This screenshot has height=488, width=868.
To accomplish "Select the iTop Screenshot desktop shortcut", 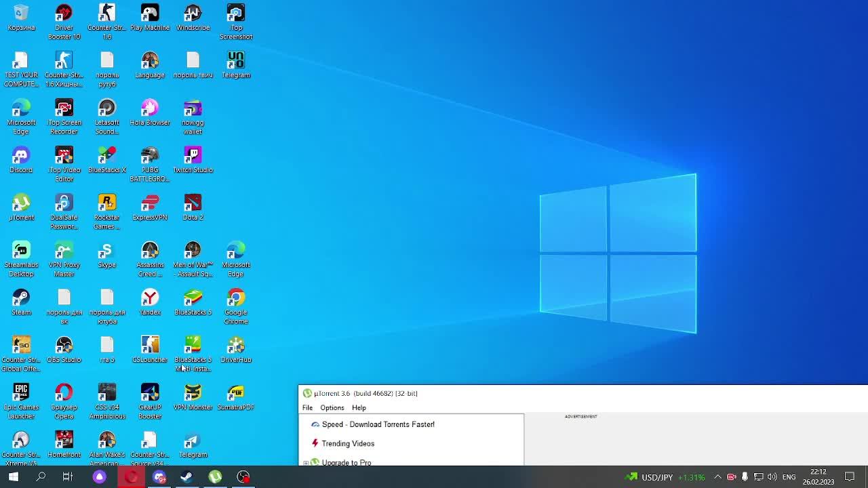I will click(x=236, y=22).
